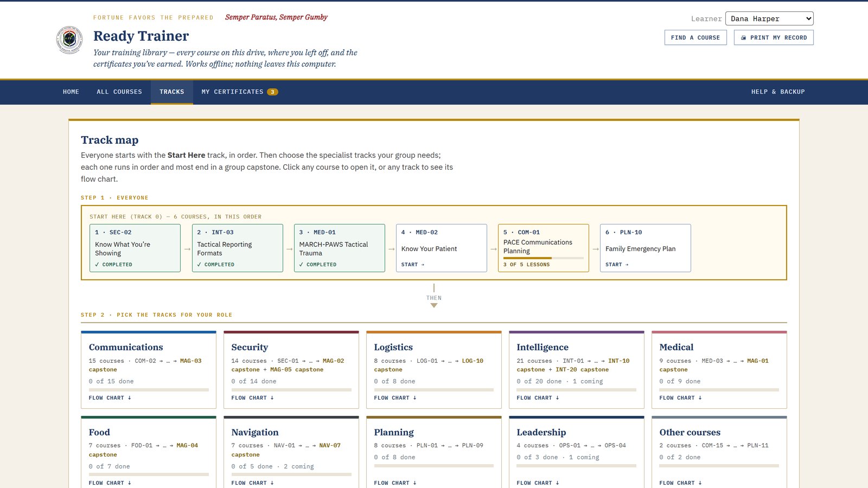Viewport: 868px width, 488px height.
Task: Click the printer icon on Print My Record
Action: [743, 38]
